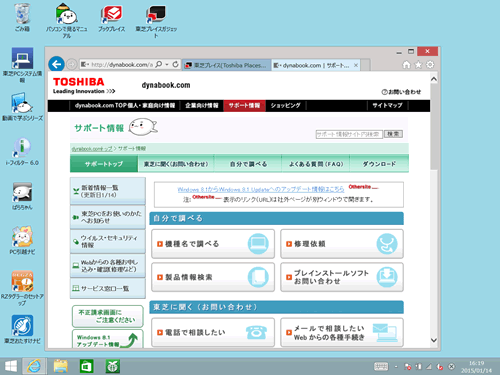The image size is (500, 375).
Task: Open the サイトマップ menu item
Action: pyautogui.click(x=387, y=106)
